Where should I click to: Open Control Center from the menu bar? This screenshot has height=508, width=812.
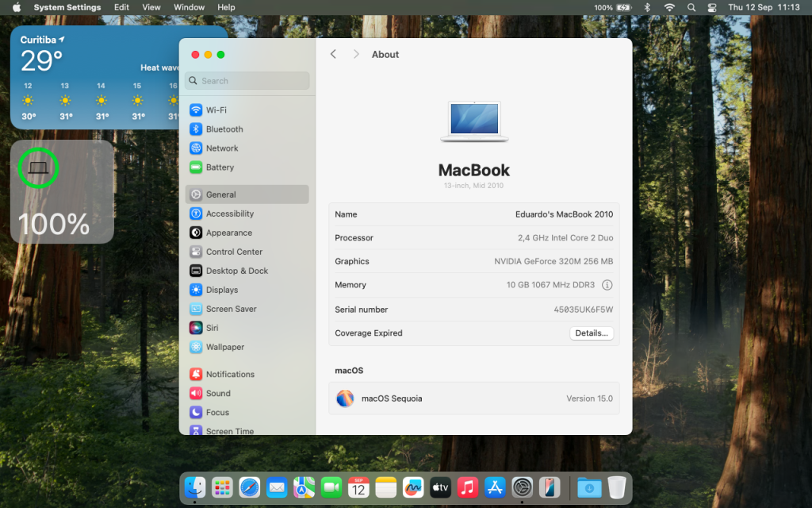click(712, 7)
